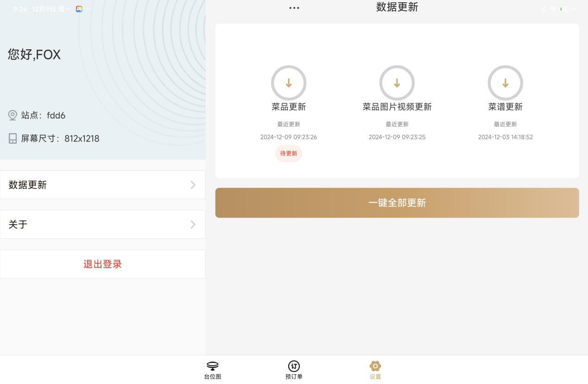Tap the 您好,FOX greeting header
The image size is (588, 384).
(34, 55)
